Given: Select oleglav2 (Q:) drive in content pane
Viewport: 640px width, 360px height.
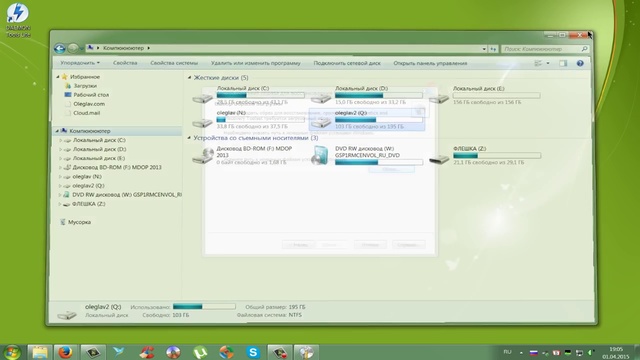Looking at the screenshot, I should [x=367, y=120].
